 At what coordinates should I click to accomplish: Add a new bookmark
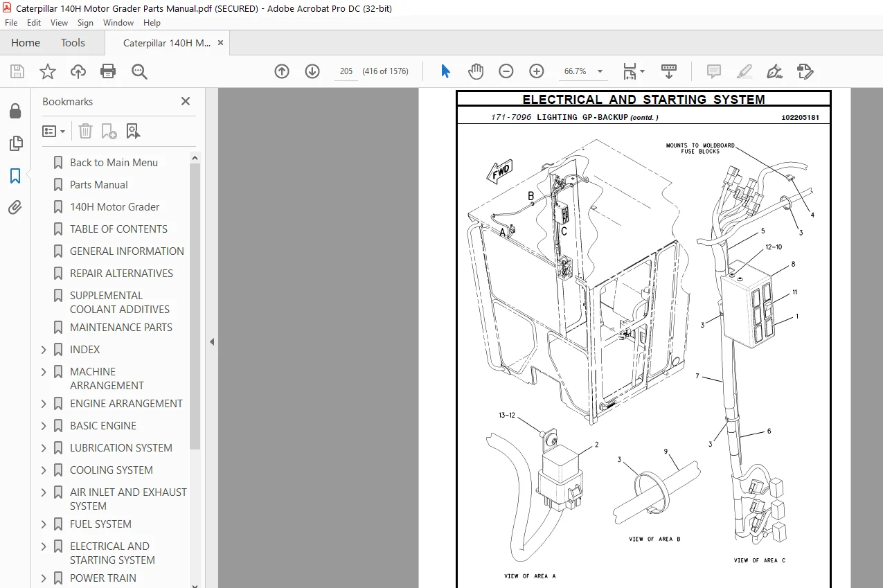coord(109,131)
